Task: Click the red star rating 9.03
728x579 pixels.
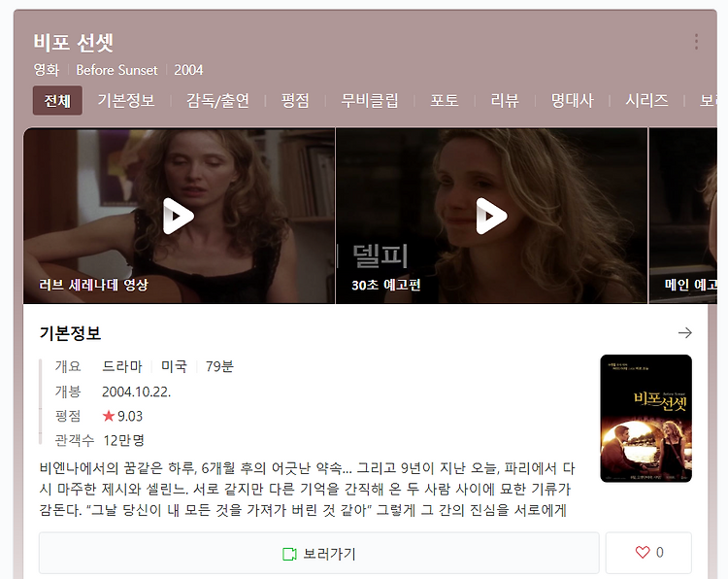Action: coord(122,416)
